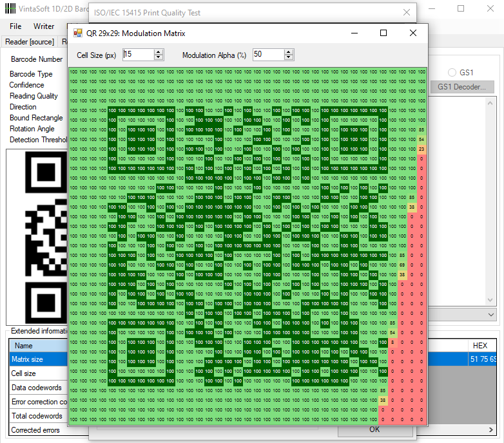Increase the Cell Size spinner value
This screenshot has height=443, width=504.
tap(158, 52)
